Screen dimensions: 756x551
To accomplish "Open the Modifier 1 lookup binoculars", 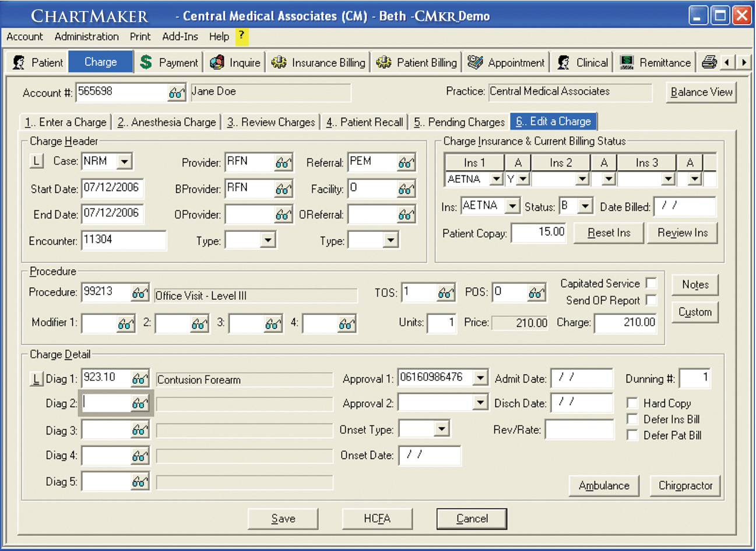I will (x=126, y=324).
